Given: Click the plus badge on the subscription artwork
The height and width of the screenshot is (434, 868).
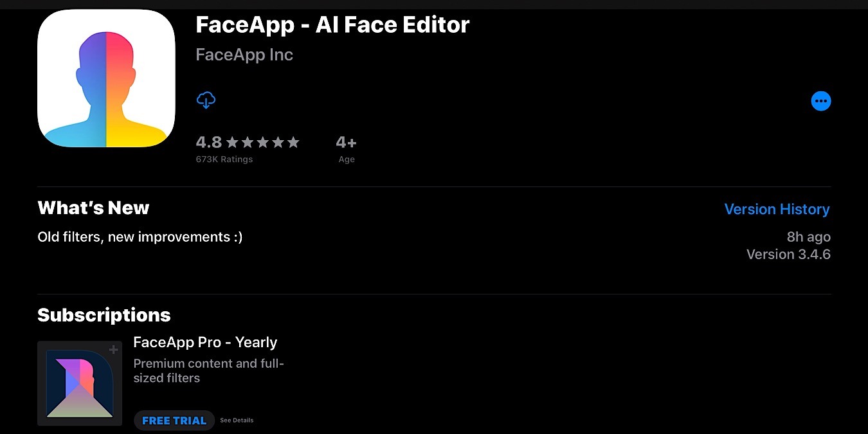Looking at the screenshot, I should click(113, 349).
